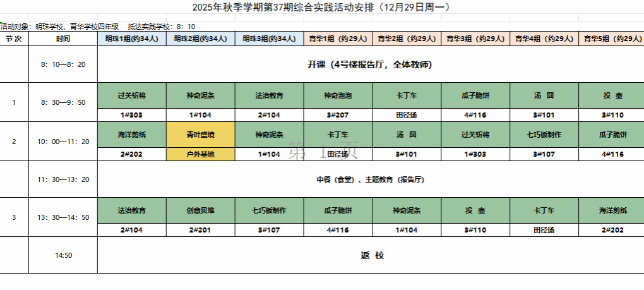Click the merged 开课 (4号楼报告厅) cell

371,64
